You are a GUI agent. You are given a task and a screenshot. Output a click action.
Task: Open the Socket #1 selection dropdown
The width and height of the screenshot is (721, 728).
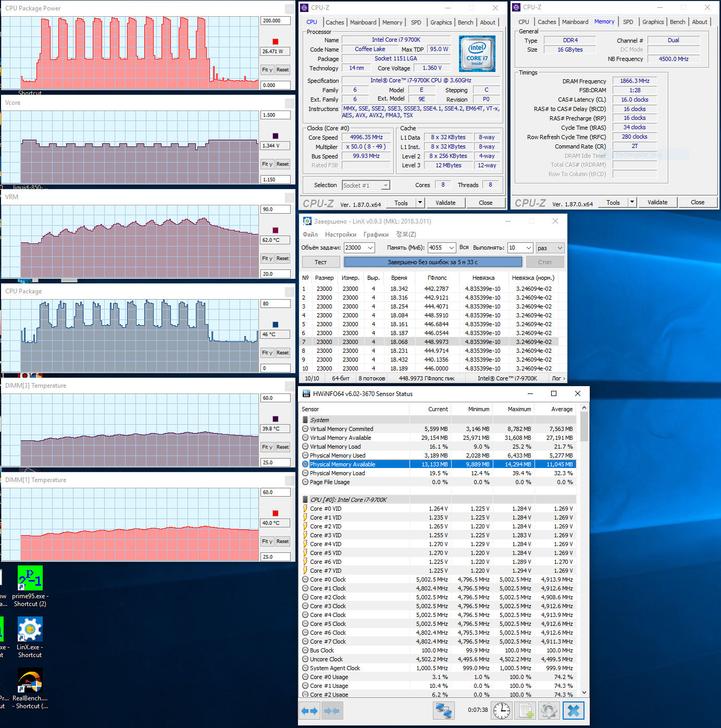(x=386, y=186)
